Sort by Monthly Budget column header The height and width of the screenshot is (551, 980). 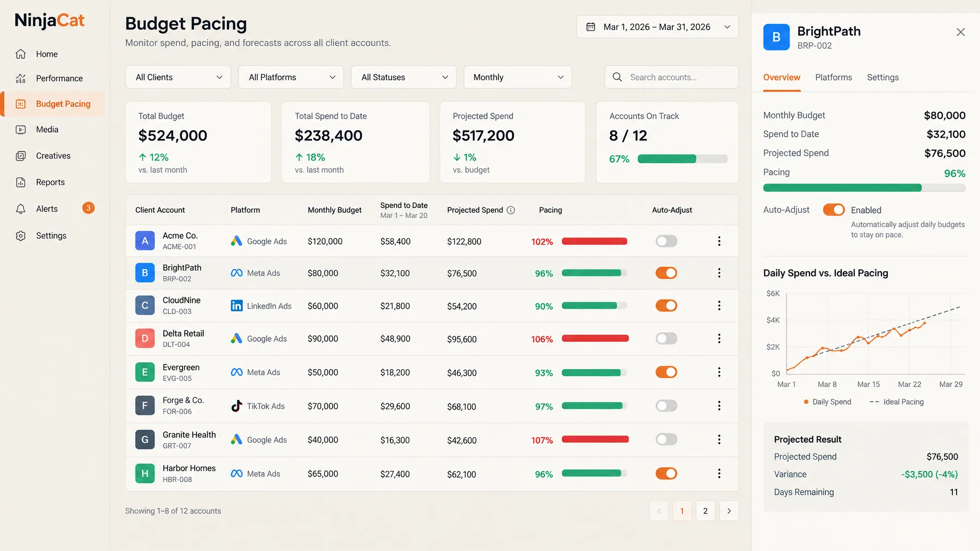click(334, 210)
